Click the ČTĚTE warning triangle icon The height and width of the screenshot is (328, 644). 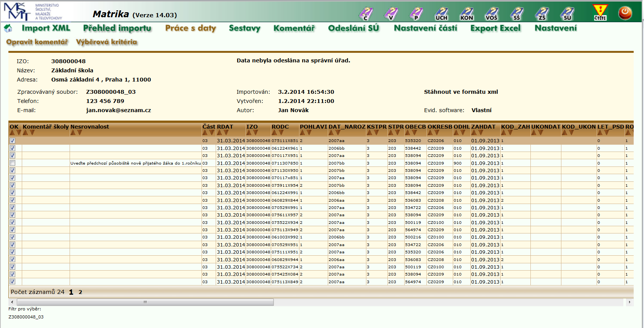click(600, 13)
